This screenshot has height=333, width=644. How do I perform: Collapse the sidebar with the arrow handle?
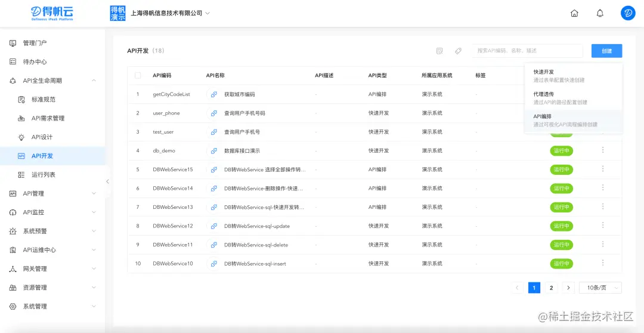[x=107, y=181]
